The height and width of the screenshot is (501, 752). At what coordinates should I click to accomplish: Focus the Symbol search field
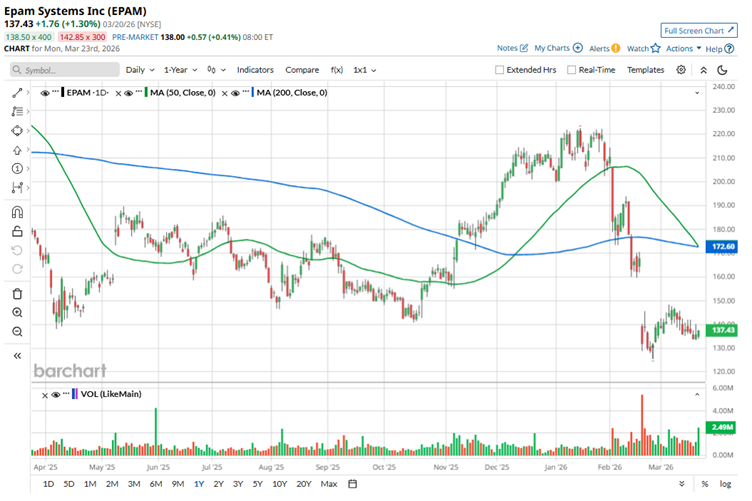pyautogui.click(x=65, y=70)
